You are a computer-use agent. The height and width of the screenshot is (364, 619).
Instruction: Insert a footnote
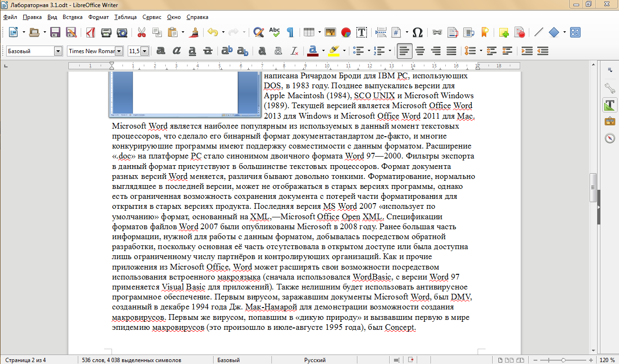[x=453, y=32]
